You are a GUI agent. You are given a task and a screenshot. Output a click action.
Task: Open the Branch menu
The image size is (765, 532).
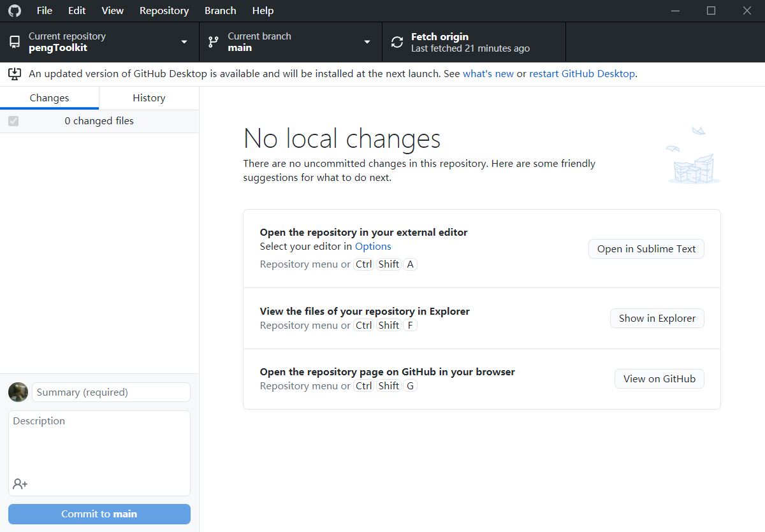pos(221,11)
